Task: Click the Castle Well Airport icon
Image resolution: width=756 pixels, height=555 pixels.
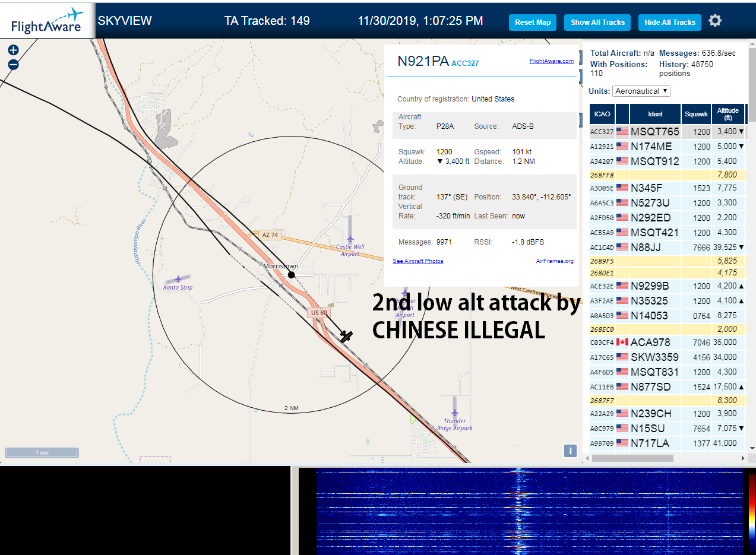Action: 350,239
